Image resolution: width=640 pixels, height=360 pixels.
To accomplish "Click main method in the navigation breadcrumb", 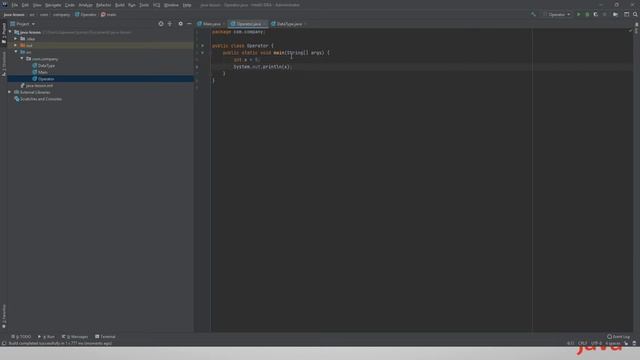I will click(109, 15).
